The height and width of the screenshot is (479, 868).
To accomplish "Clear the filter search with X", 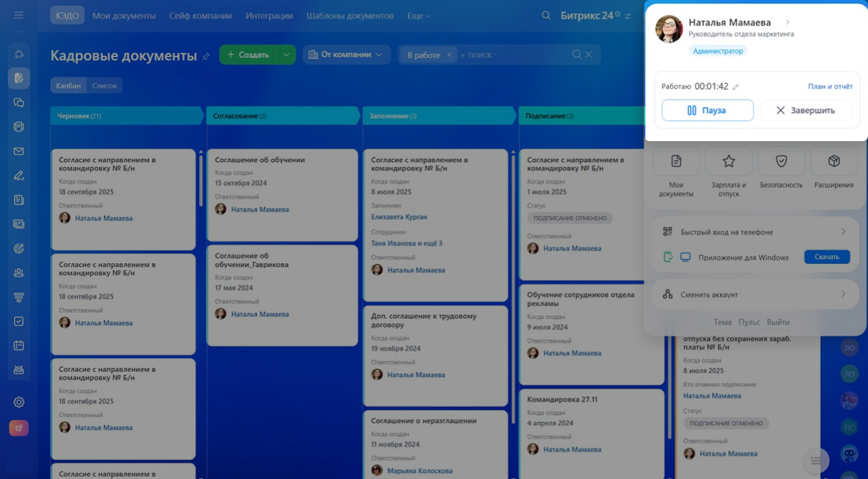I will click(589, 55).
